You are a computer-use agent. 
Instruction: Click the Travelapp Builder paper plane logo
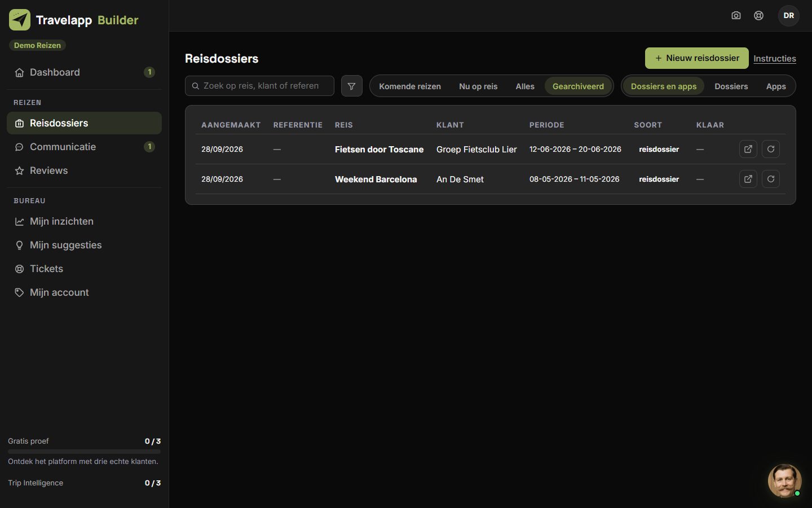(20, 20)
